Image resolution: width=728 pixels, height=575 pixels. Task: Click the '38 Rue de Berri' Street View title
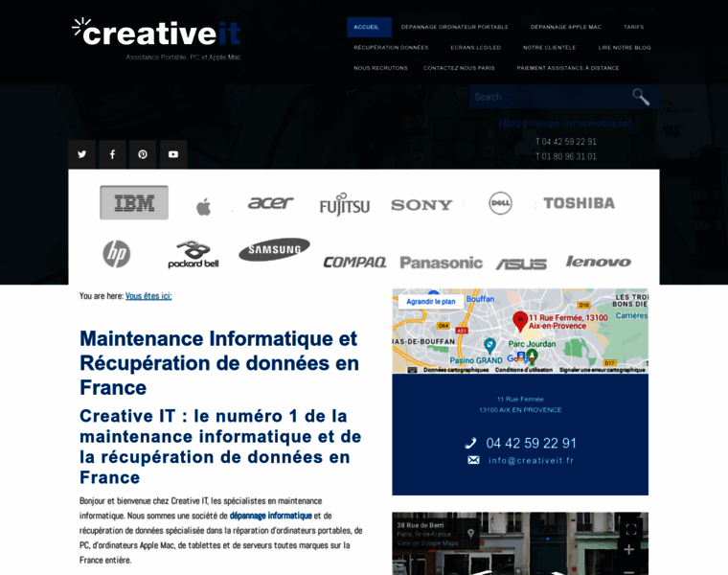tap(421, 525)
